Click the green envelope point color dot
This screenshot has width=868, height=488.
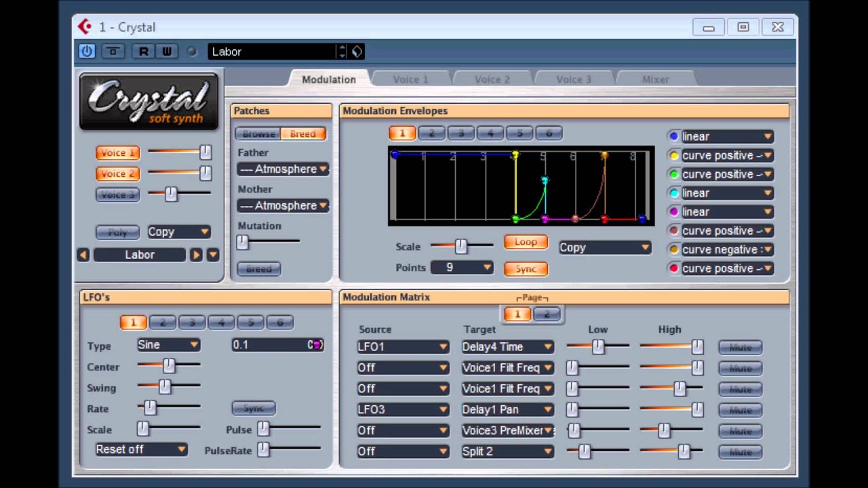(x=674, y=174)
